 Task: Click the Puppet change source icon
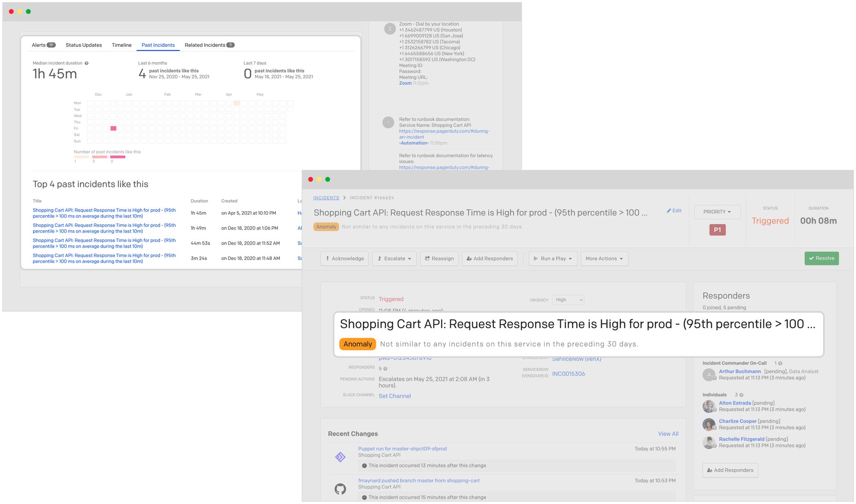click(x=340, y=457)
